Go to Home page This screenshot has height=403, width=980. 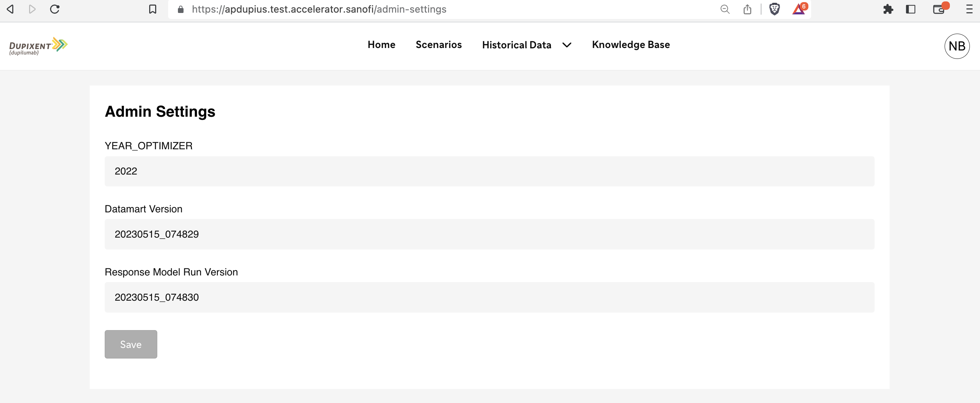pos(381,45)
